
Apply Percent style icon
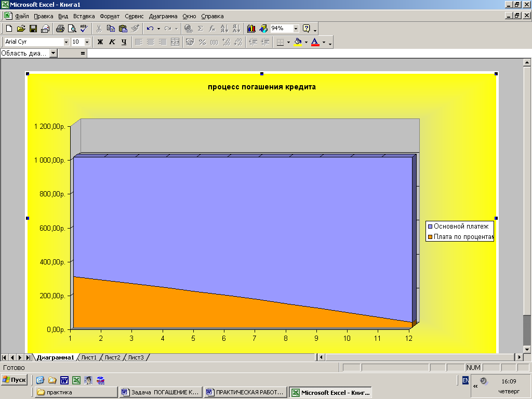pyautogui.click(x=202, y=42)
